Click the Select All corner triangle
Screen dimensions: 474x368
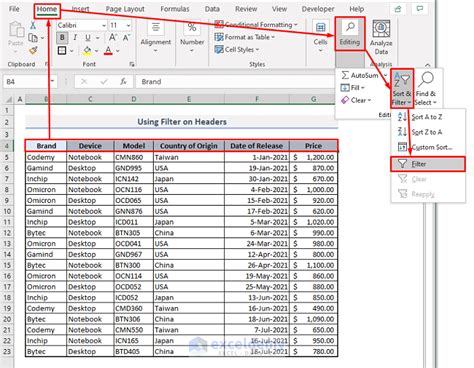pyautogui.click(x=8, y=99)
